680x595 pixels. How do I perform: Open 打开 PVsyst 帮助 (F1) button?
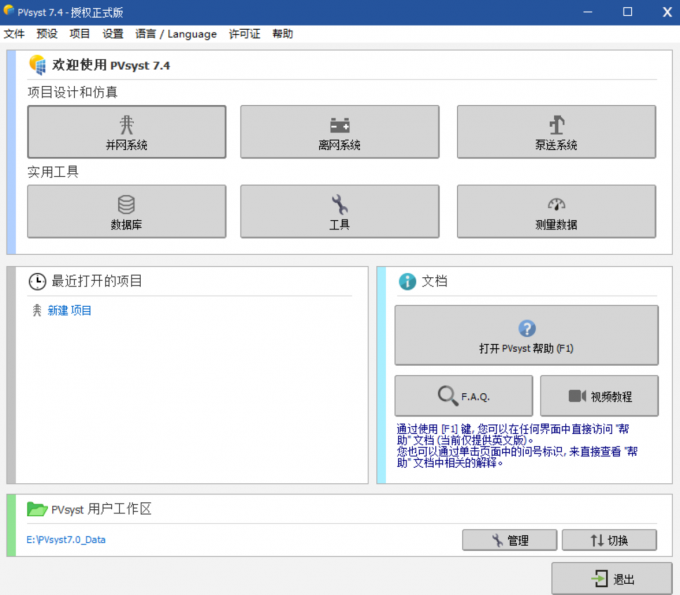click(526, 335)
